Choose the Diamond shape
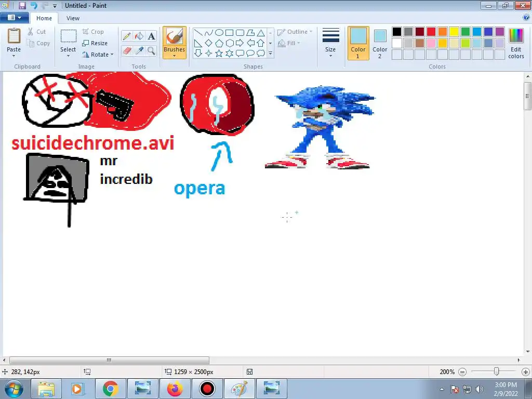Image resolution: width=532 pixels, height=399 pixels. (209, 43)
